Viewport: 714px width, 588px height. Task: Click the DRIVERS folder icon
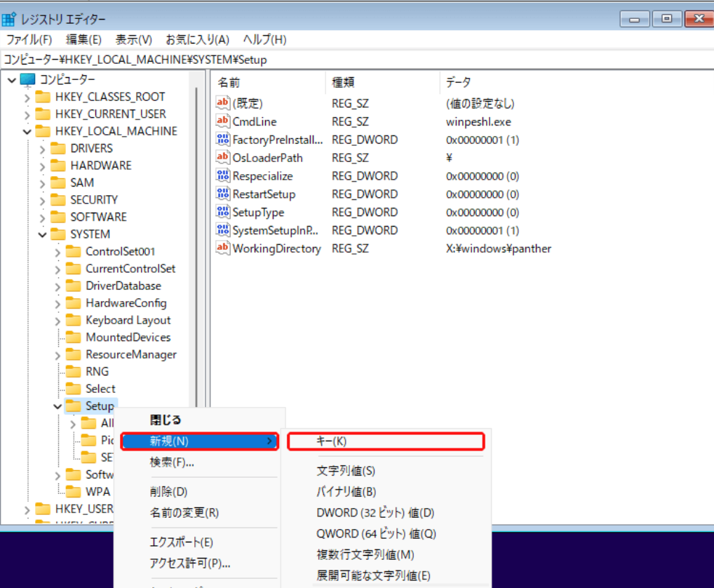click(x=58, y=149)
